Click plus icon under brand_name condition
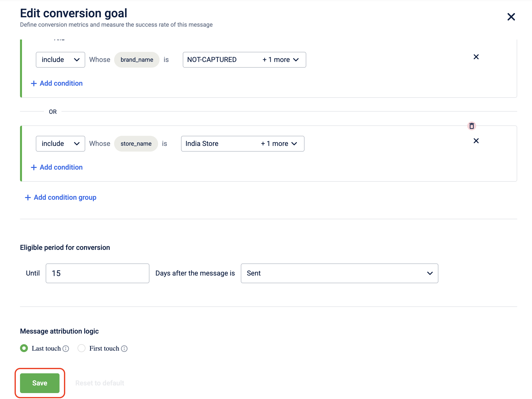The width and height of the screenshot is (532, 399). (34, 83)
